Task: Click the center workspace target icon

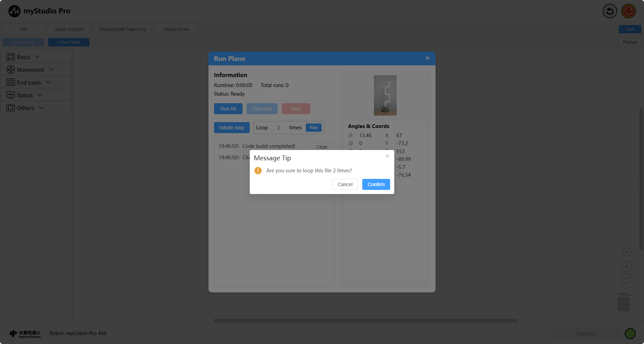Action: pyautogui.click(x=626, y=252)
